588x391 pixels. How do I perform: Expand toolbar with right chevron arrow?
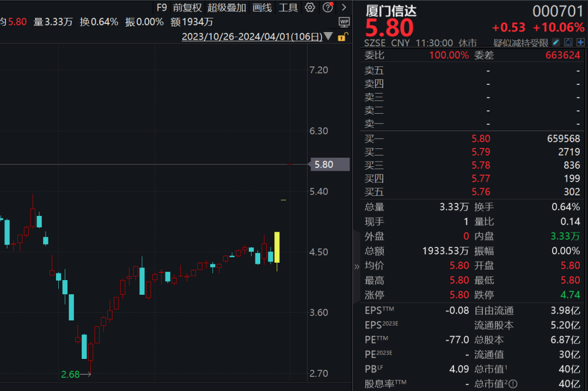(x=344, y=8)
